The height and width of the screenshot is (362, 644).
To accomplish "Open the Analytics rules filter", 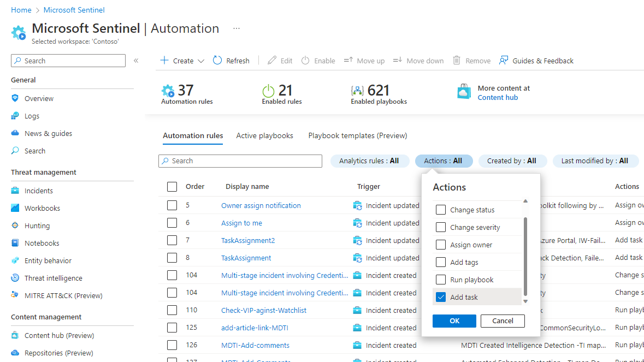I will (370, 161).
